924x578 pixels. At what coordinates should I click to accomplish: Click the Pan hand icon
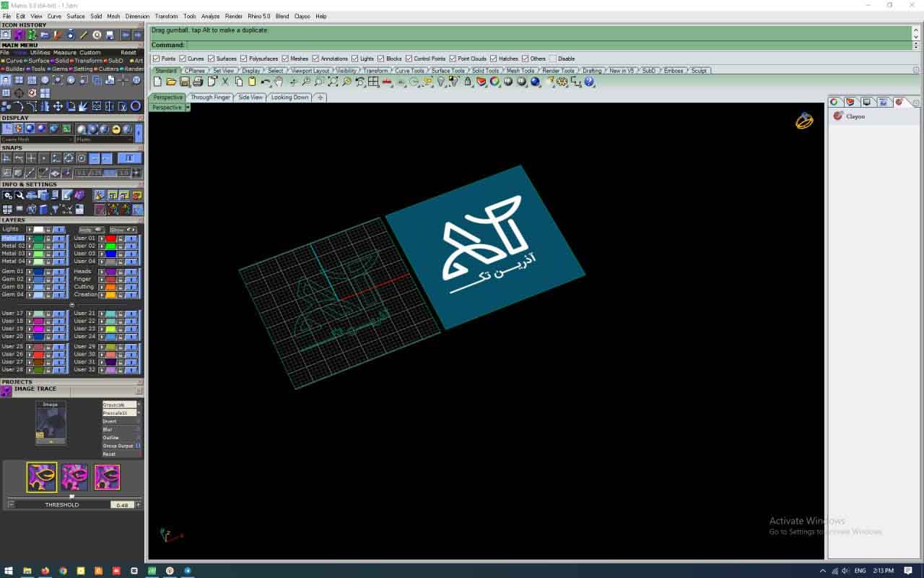[279, 82]
